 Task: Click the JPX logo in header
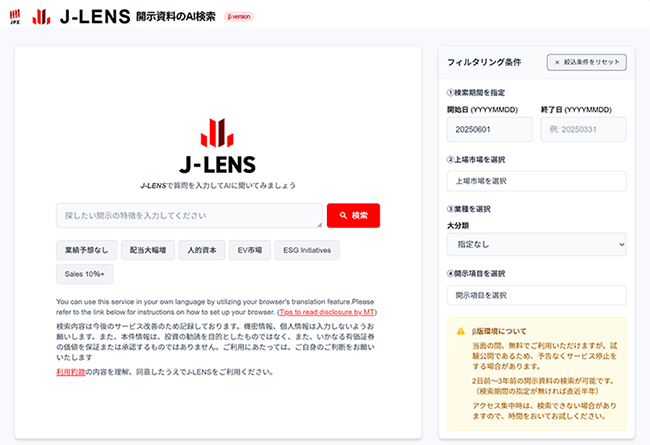pos(15,17)
